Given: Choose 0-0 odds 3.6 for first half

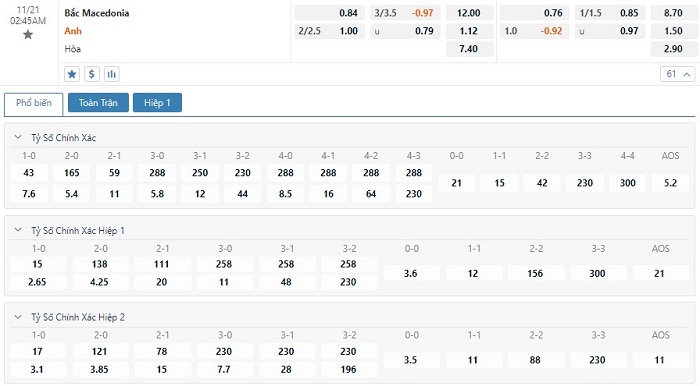Looking at the screenshot, I should click(411, 274).
